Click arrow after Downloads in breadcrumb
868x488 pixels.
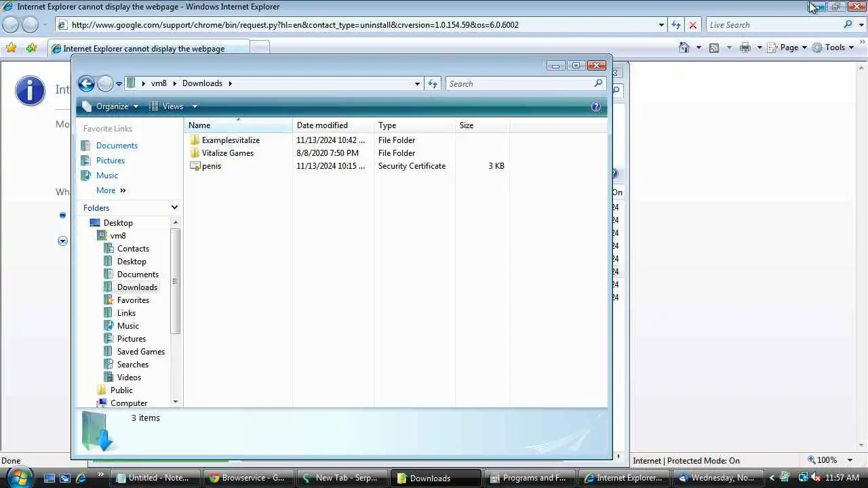pos(230,83)
